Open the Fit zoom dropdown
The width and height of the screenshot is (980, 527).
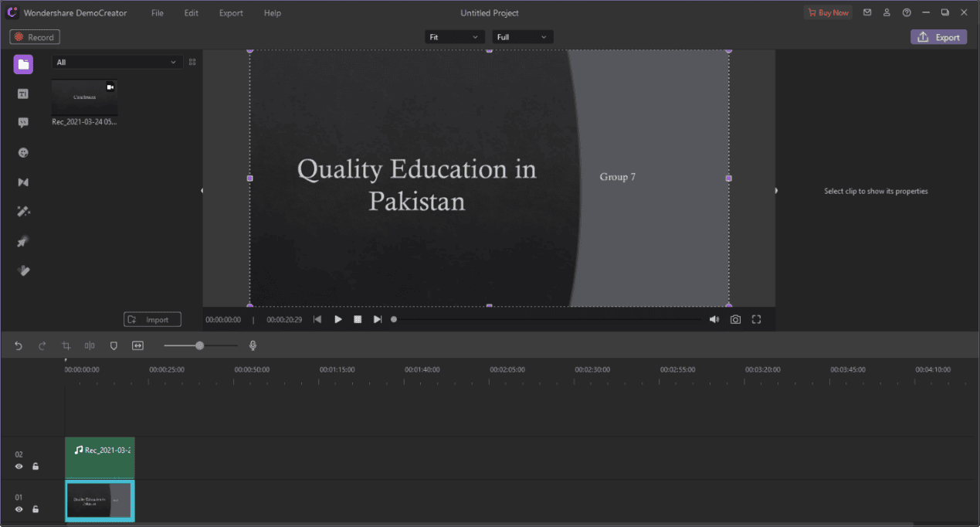tap(455, 37)
